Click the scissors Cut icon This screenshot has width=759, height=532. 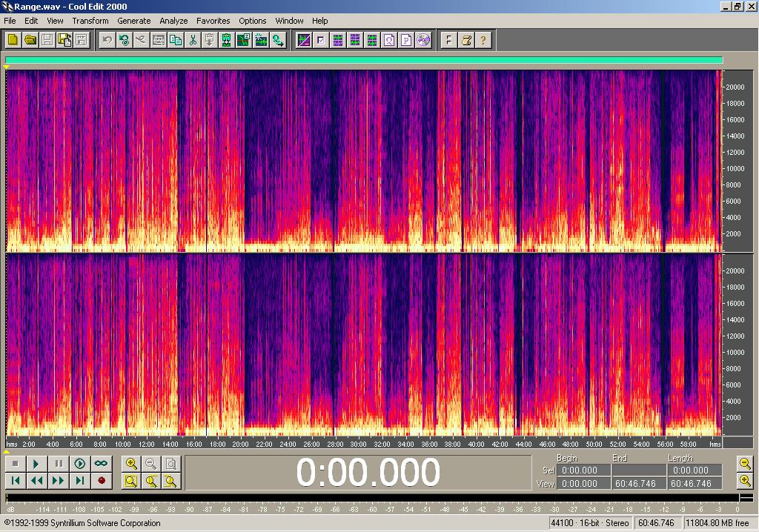click(x=193, y=40)
